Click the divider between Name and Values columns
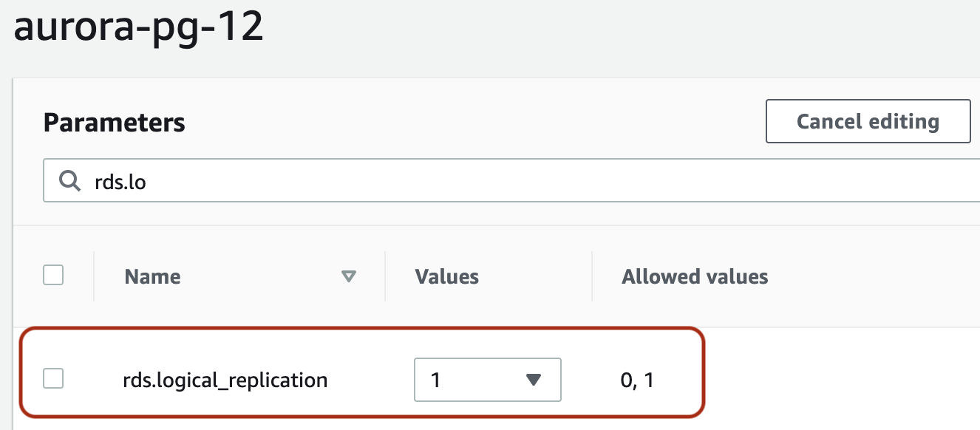Image resolution: width=980 pixels, height=430 pixels. 385,276
